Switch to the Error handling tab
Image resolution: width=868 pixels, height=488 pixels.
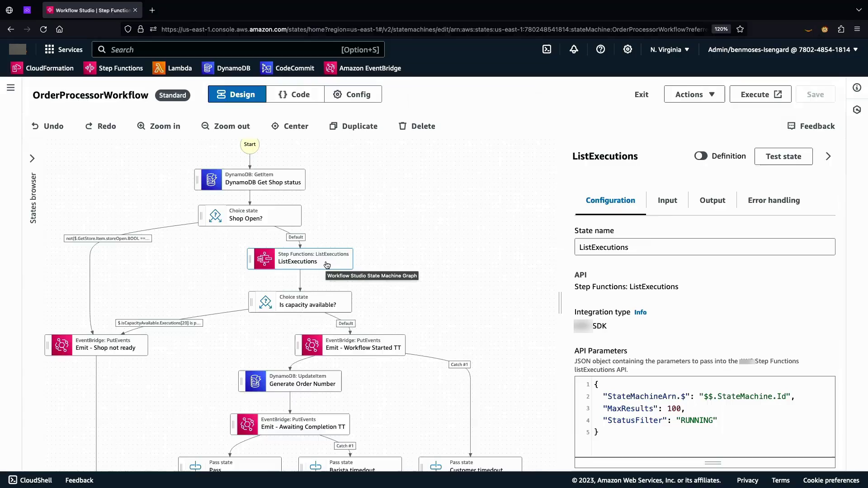[x=774, y=200]
